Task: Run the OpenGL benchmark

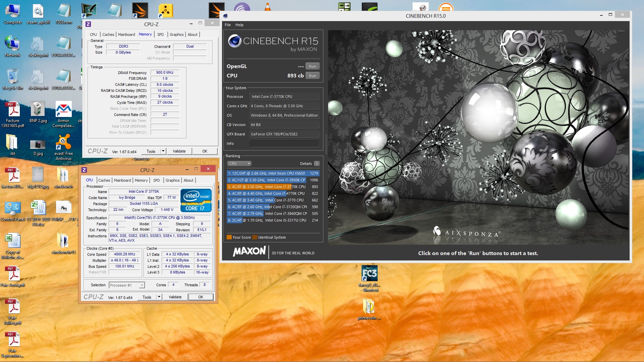Action: tap(312, 66)
